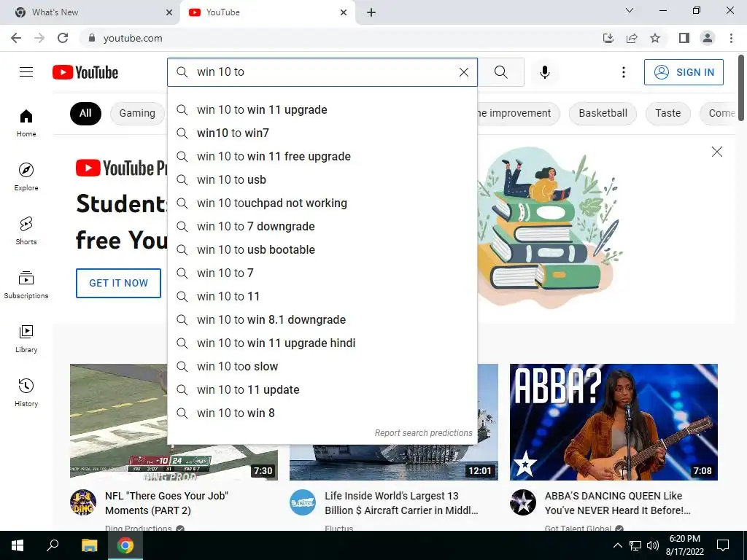Click the install app icon in address bar

tap(608, 38)
